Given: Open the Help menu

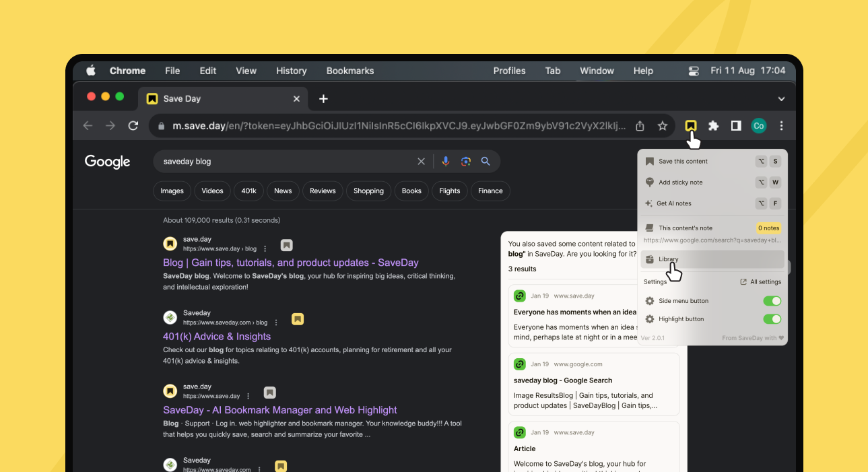Looking at the screenshot, I should click(643, 71).
